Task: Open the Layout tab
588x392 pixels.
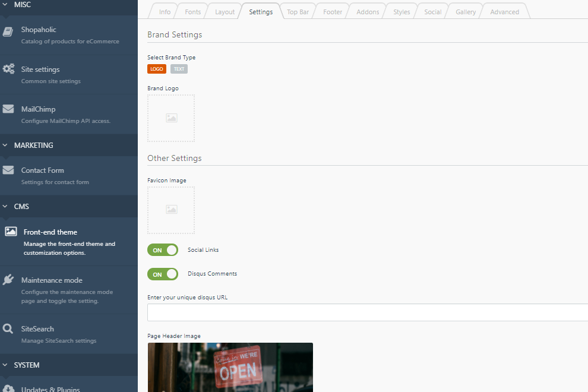Action: (x=225, y=12)
